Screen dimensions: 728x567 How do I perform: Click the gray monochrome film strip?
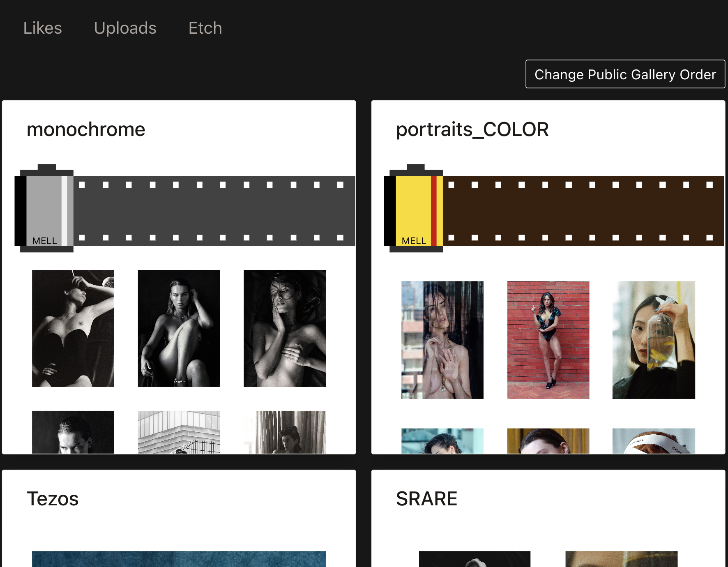point(214,211)
